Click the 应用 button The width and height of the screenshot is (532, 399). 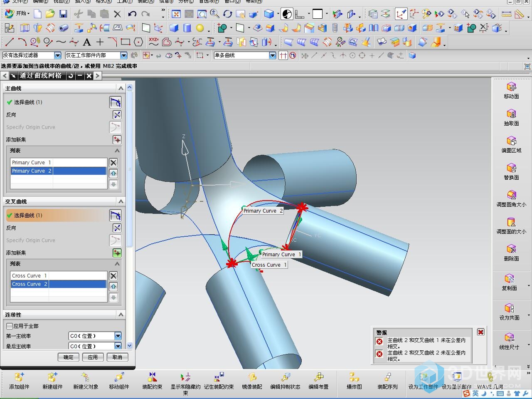point(93,357)
